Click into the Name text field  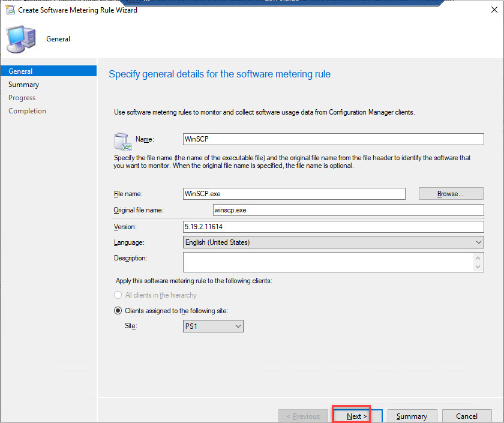[x=333, y=139]
